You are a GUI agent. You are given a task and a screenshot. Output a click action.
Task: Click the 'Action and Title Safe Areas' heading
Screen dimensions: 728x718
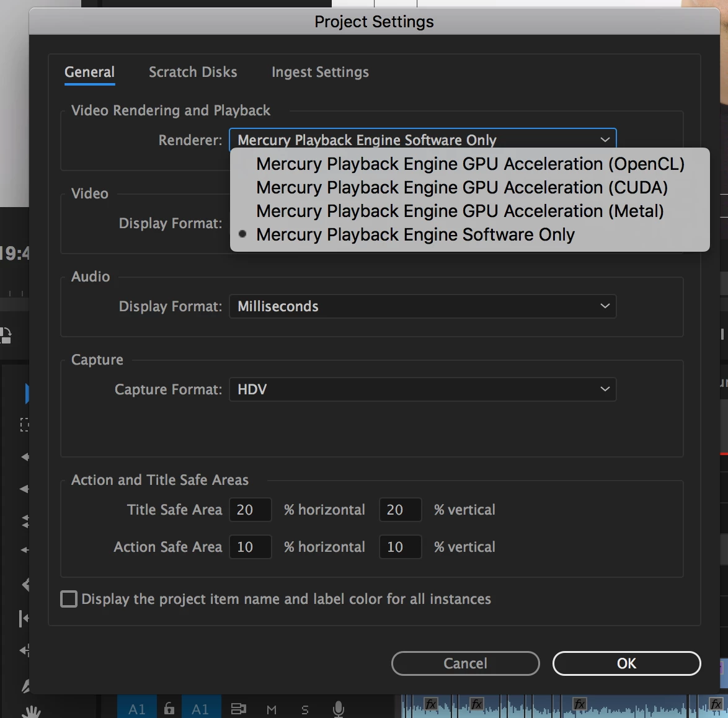click(x=160, y=480)
